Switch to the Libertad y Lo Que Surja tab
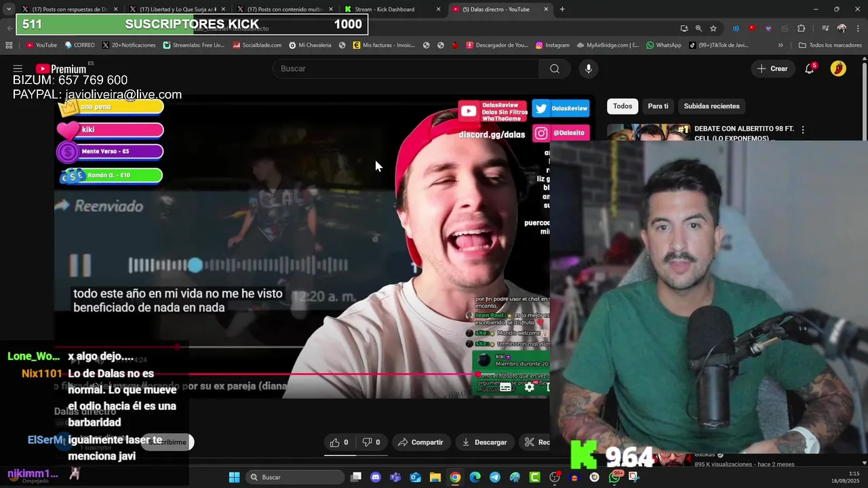The image size is (868, 488). click(178, 9)
